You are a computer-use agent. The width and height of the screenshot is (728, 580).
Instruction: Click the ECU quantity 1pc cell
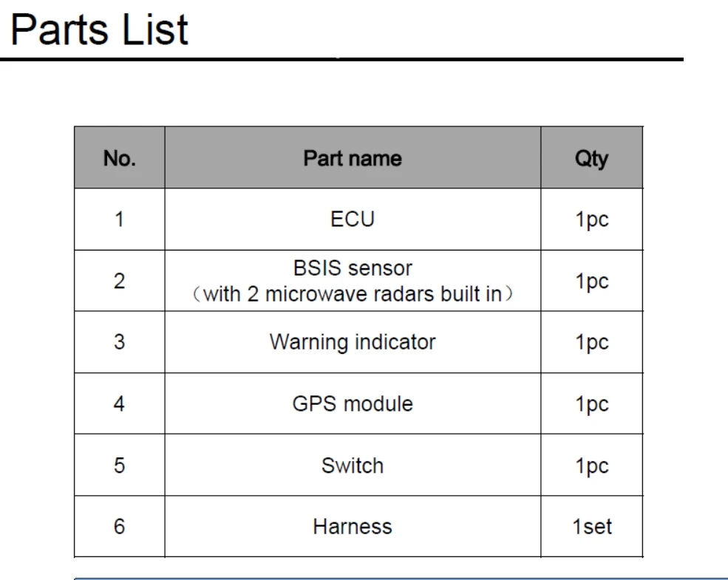click(591, 219)
